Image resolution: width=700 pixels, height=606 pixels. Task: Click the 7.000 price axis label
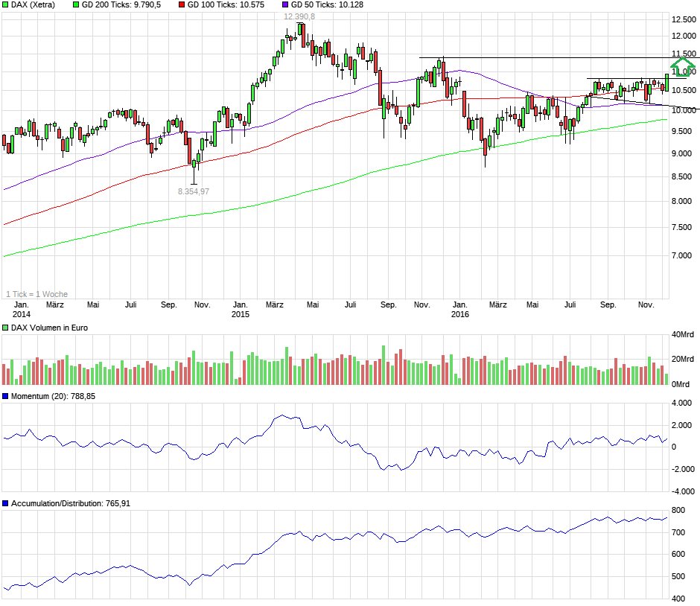[681, 255]
